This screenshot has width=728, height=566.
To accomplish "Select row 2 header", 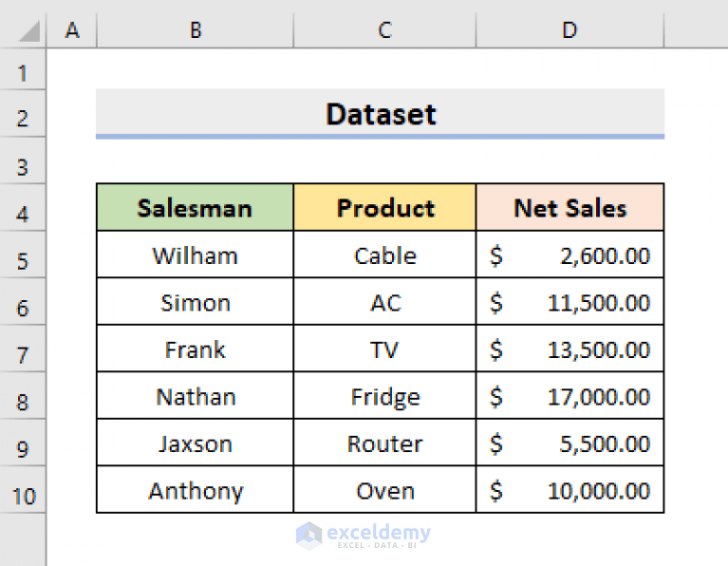I will coord(23,113).
